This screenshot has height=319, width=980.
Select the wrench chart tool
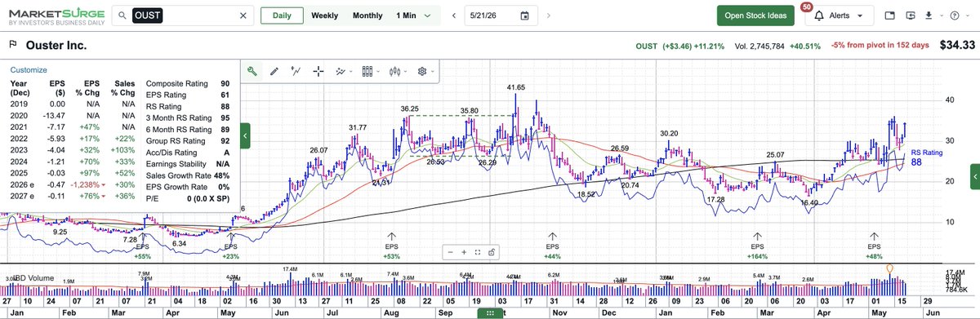tap(252, 71)
